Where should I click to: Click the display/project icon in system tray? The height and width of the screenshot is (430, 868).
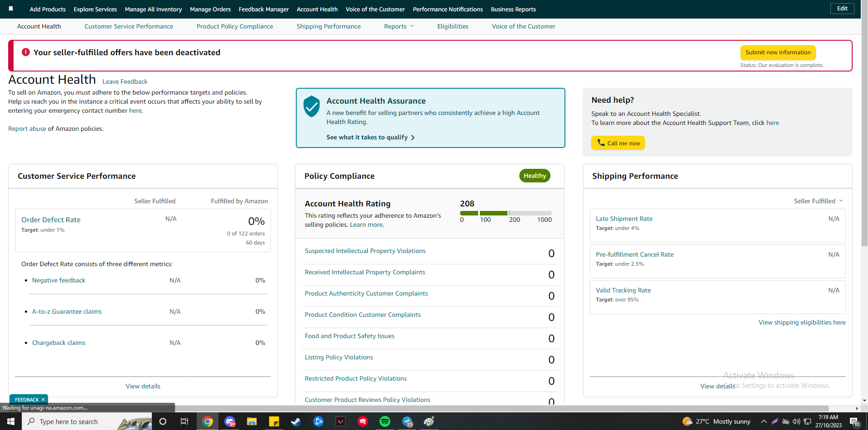(807, 421)
